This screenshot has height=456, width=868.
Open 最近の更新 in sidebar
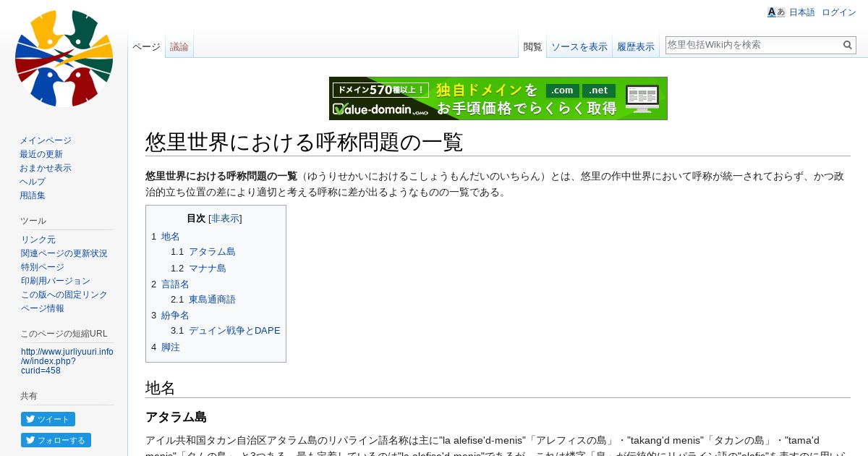[41, 154]
